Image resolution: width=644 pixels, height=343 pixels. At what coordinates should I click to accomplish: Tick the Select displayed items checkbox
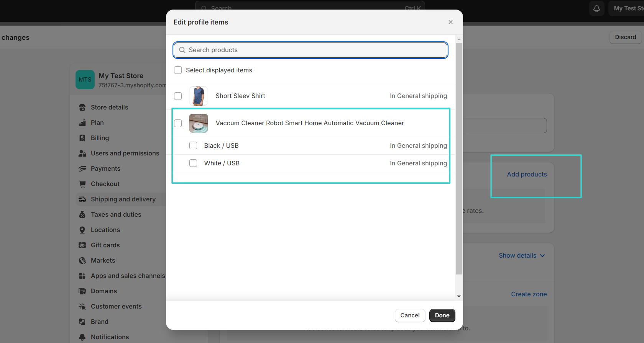click(178, 70)
